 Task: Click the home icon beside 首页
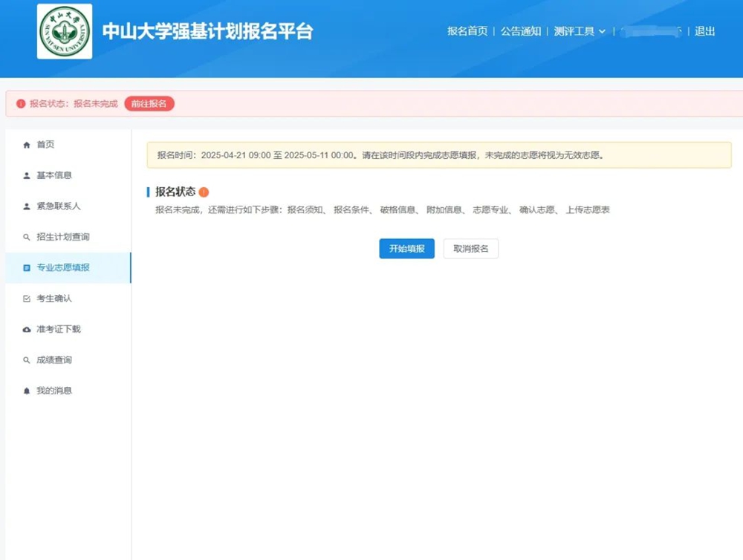(x=27, y=145)
